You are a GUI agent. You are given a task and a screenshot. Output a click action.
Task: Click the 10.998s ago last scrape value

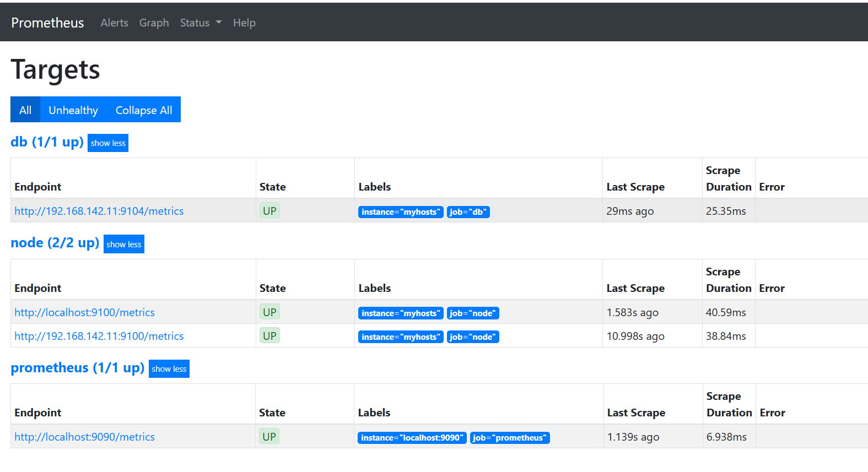[x=635, y=336]
